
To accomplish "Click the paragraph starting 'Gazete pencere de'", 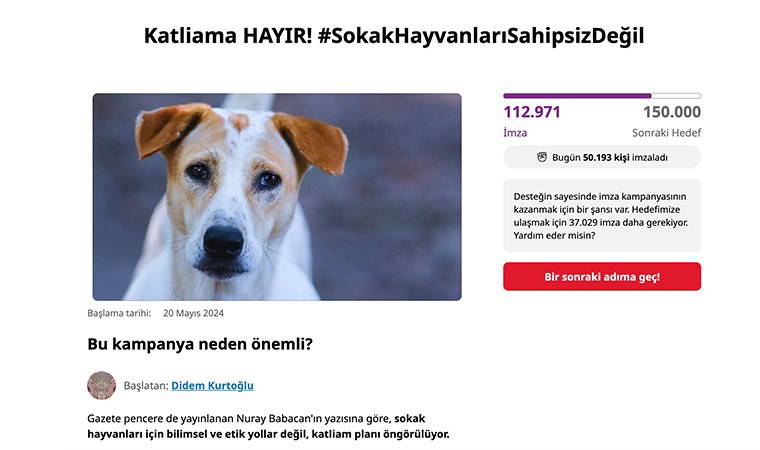I will point(268,426).
